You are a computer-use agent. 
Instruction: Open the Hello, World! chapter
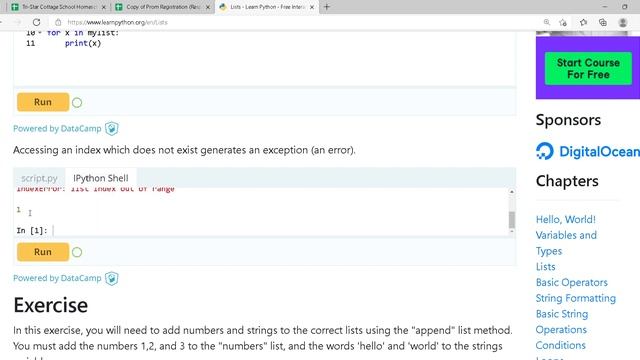pos(566,220)
